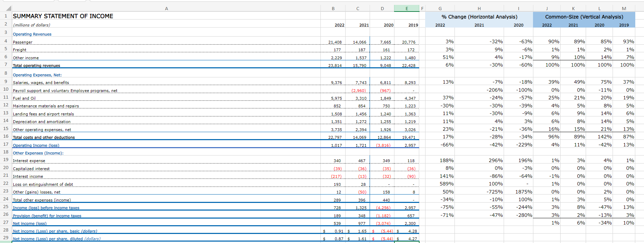Screen dimensions: 644x243
Task: Click Provision (benefit) for income taxes cell
Action: pos(47,216)
